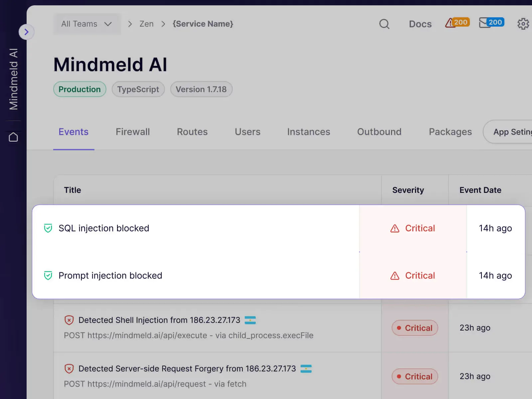
Task: Open the Docs page
Action: [420, 24]
